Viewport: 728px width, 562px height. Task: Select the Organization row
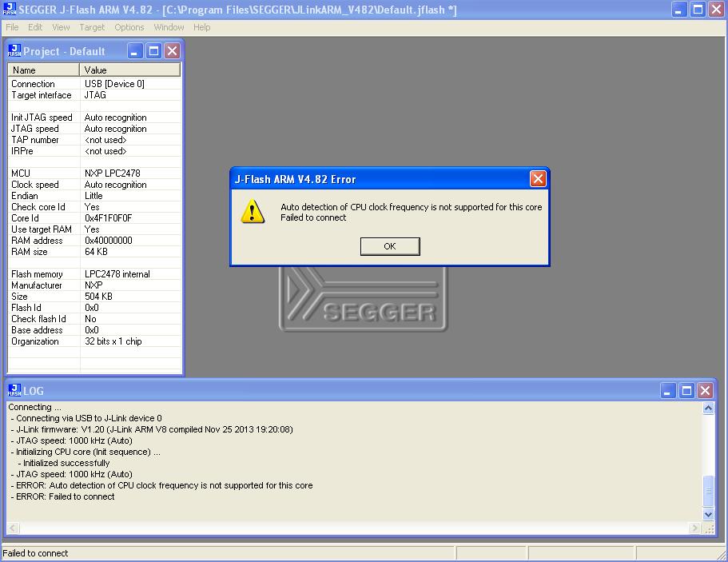pos(94,341)
